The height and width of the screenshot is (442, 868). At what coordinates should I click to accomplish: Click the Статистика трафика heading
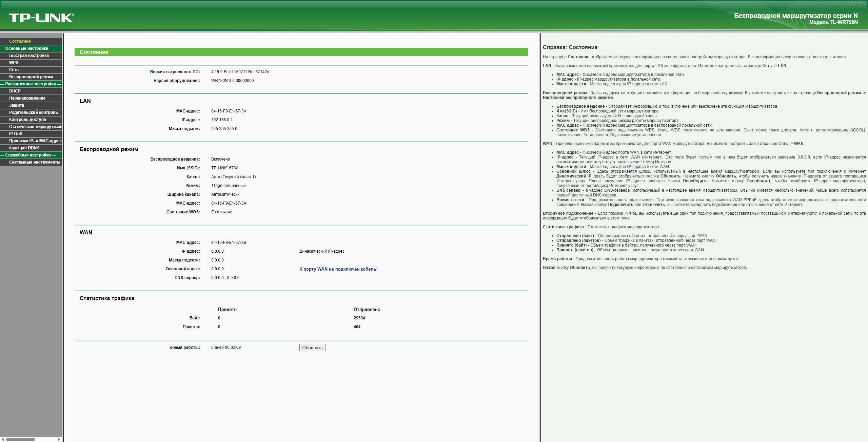pos(107,298)
